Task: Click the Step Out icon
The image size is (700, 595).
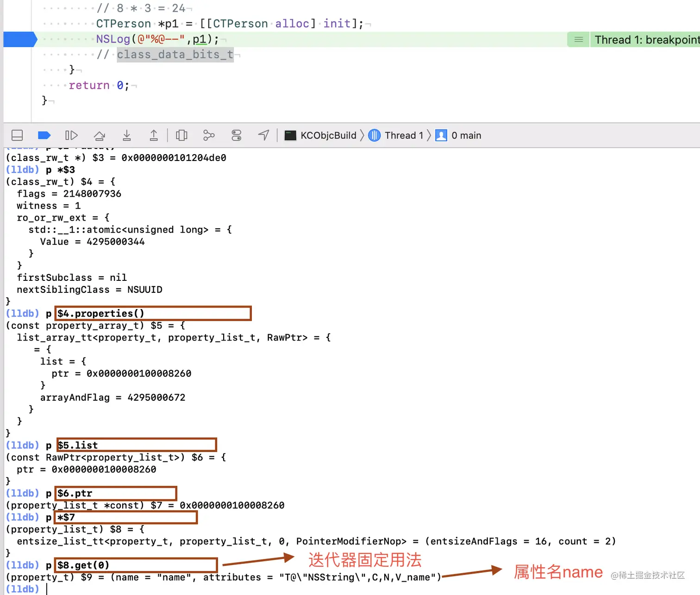Action: tap(154, 135)
